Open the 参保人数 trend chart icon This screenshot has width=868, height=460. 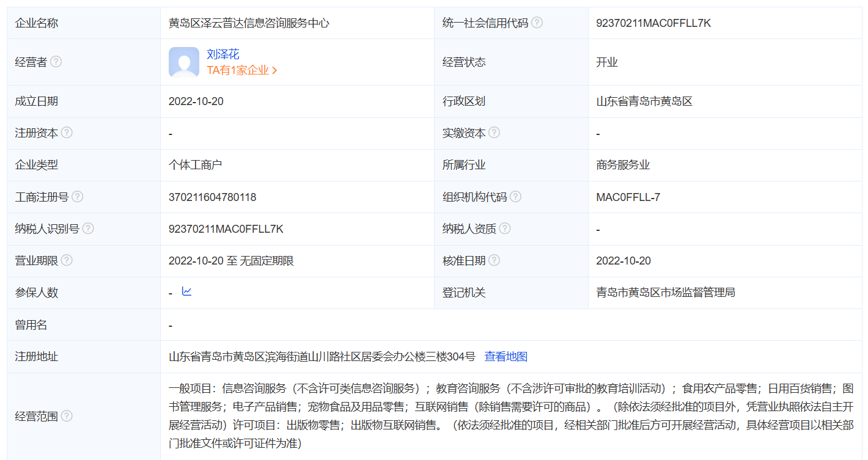(x=186, y=291)
